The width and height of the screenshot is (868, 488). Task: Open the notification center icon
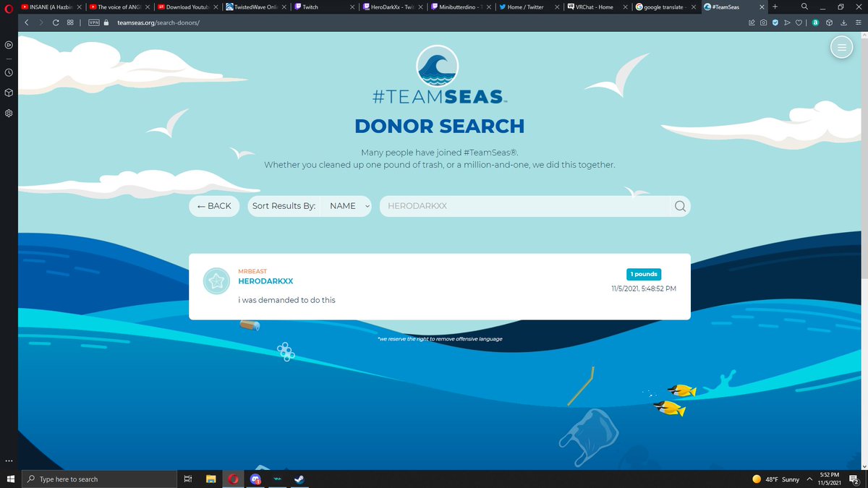pyautogui.click(x=854, y=479)
